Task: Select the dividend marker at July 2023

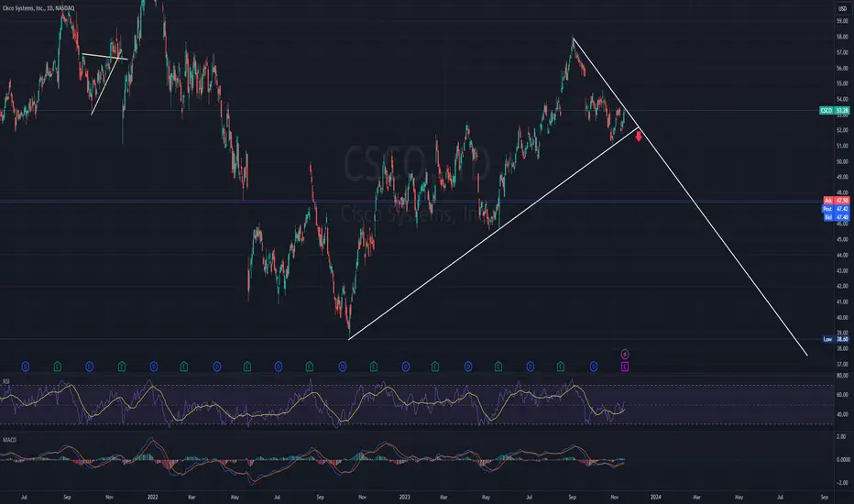Action: pos(530,367)
